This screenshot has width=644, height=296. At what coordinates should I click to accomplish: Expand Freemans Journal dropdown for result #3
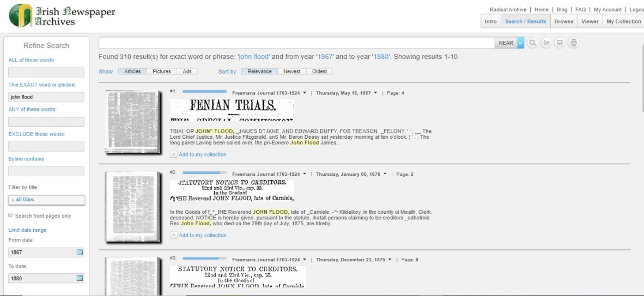tap(305, 260)
